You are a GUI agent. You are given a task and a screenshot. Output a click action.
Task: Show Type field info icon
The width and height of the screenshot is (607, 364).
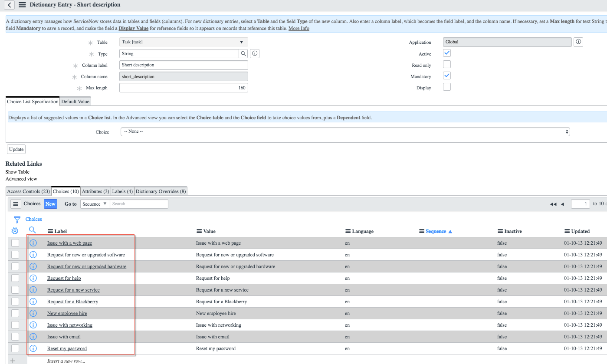coord(255,54)
